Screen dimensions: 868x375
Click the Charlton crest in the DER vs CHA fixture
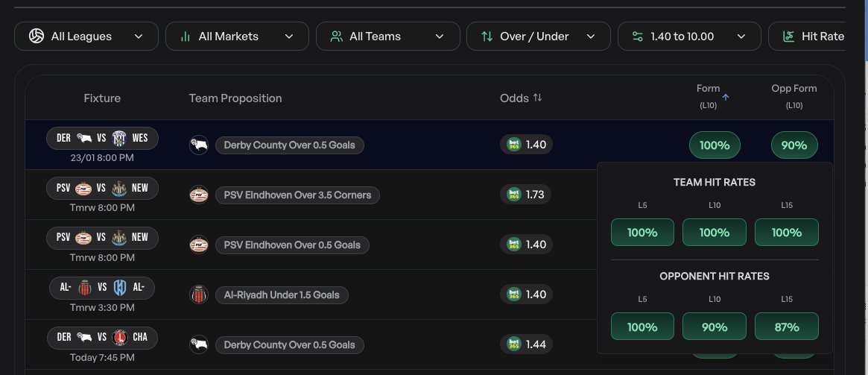(x=120, y=337)
